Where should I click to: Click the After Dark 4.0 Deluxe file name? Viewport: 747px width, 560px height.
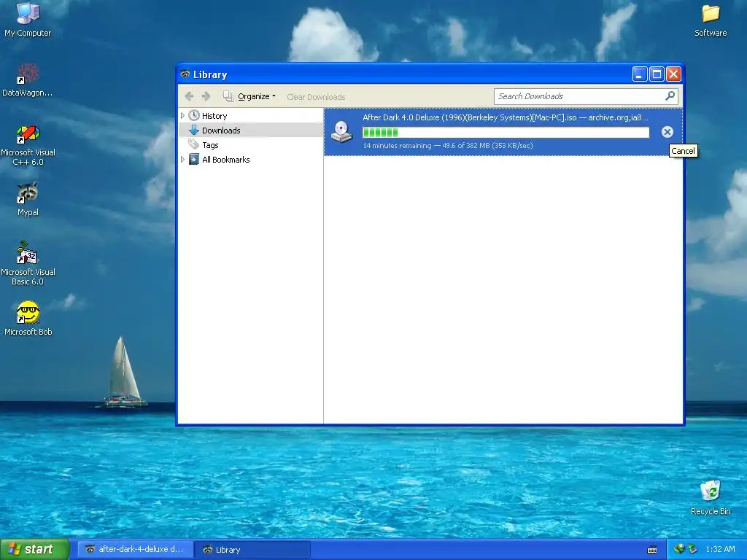click(x=506, y=117)
